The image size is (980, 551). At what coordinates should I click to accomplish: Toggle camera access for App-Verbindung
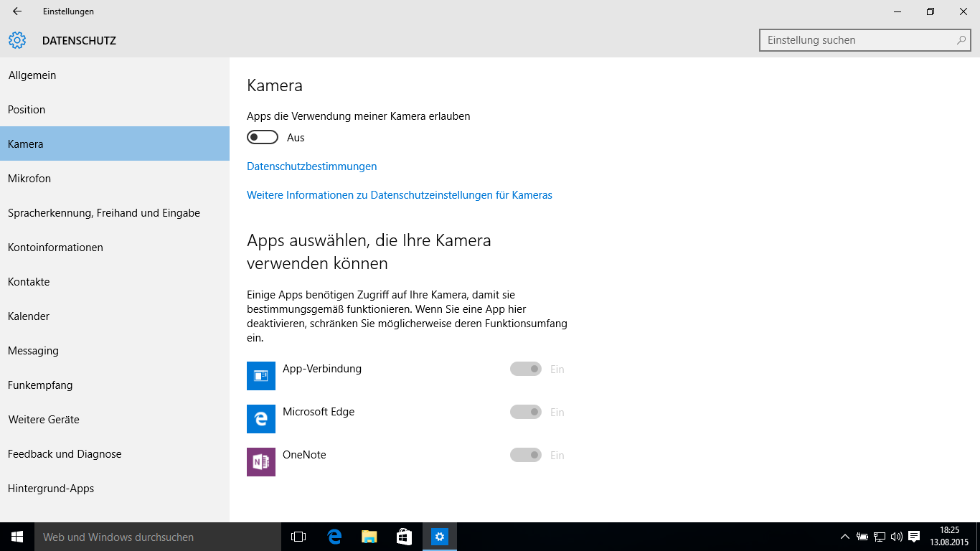pos(526,369)
